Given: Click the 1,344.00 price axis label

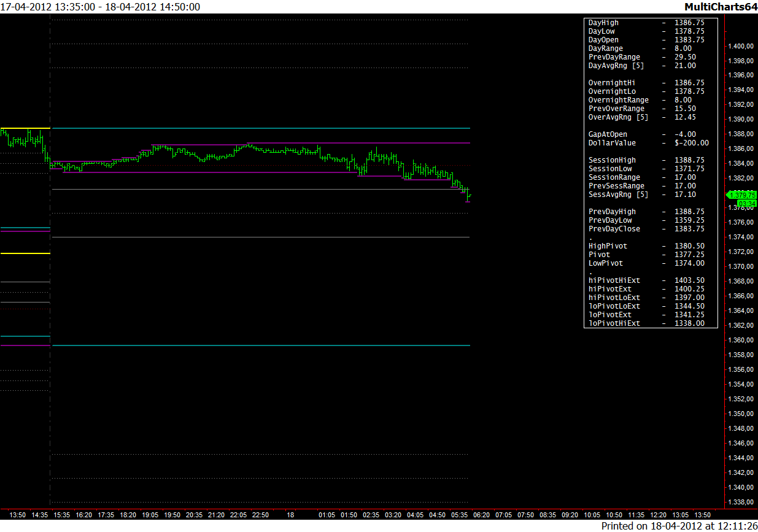Looking at the screenshot, I should [741, 458].
